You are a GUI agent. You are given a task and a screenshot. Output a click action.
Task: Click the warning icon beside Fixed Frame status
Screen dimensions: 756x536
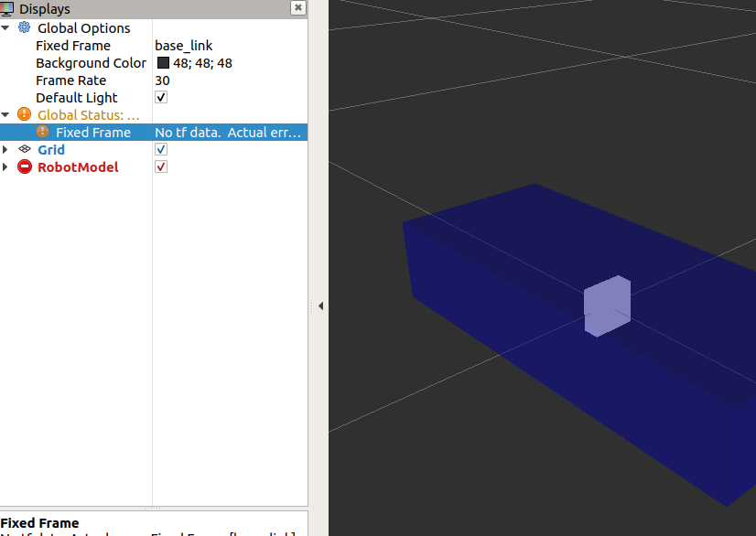[x=42, y=132]
